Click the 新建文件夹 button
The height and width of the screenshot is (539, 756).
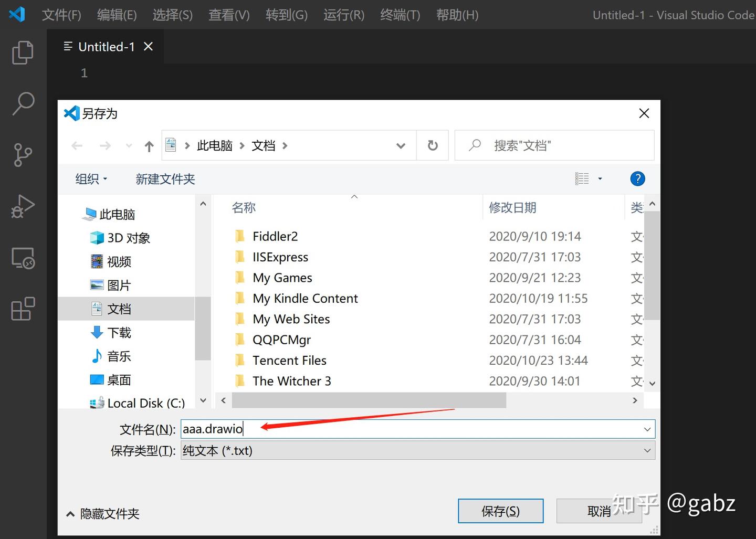click(x=165, y=179)
